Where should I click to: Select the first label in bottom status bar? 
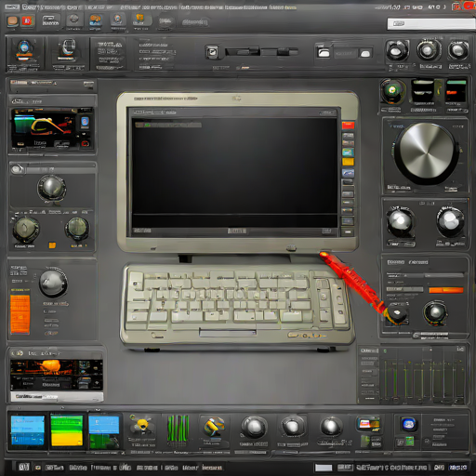[x=23, y=467]
